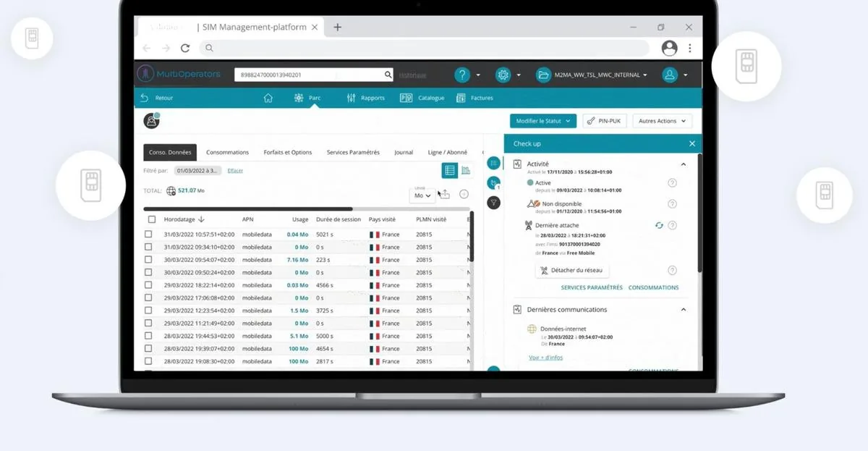
Task: Open a new browser tab
Action: click(x=337, y=28)
